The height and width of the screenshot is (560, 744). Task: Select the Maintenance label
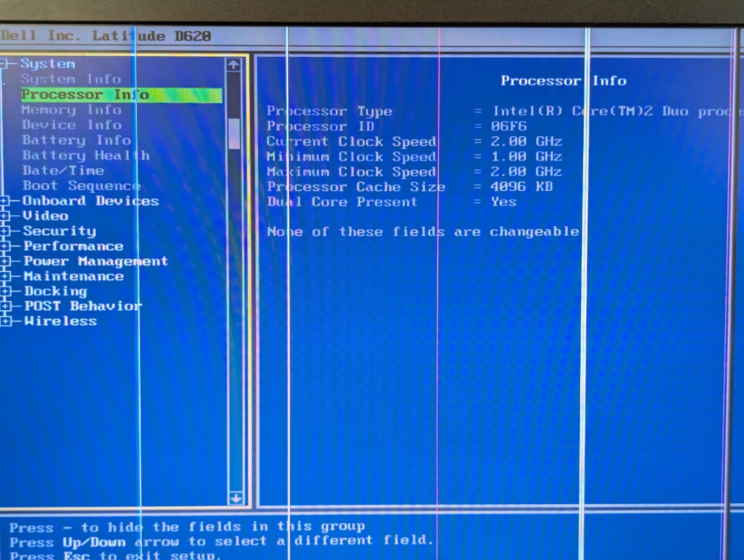pos(74,276)
